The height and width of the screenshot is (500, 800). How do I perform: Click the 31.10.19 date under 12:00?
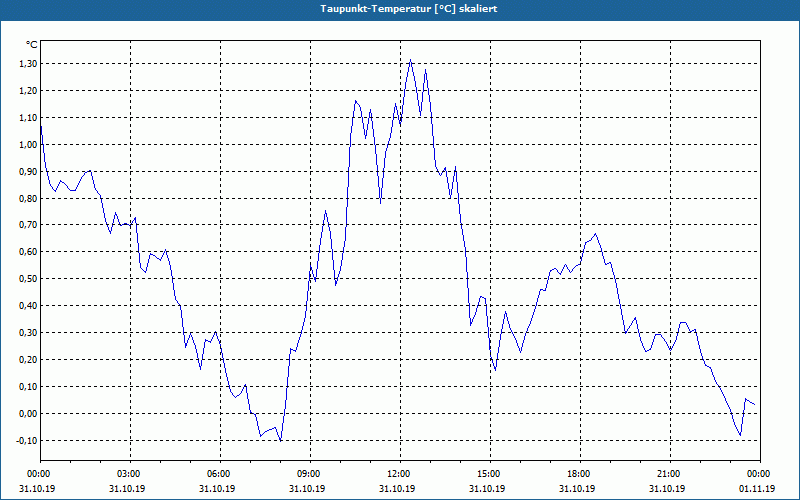[x=397, y=489]
